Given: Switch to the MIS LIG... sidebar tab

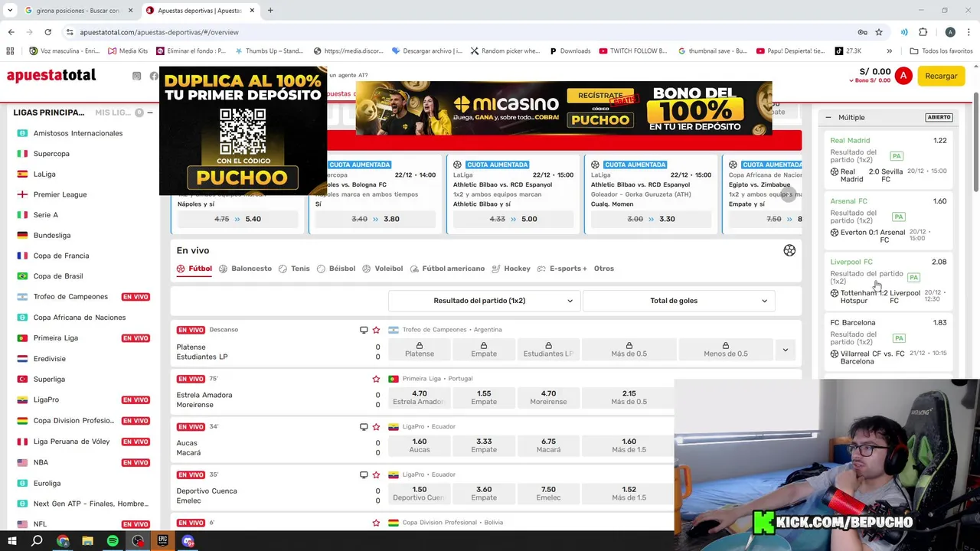Looking at the screenshot, I should coord(113,112).
